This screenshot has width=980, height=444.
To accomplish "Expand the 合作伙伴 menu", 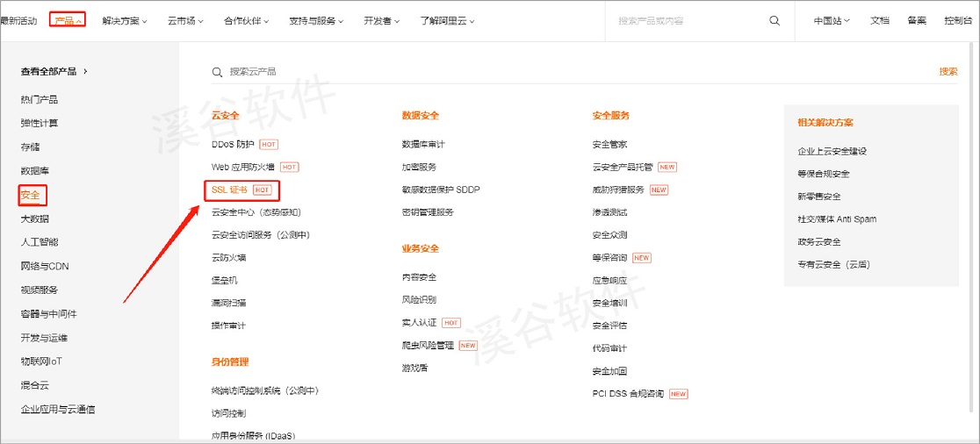I will [x=246, y=20].
